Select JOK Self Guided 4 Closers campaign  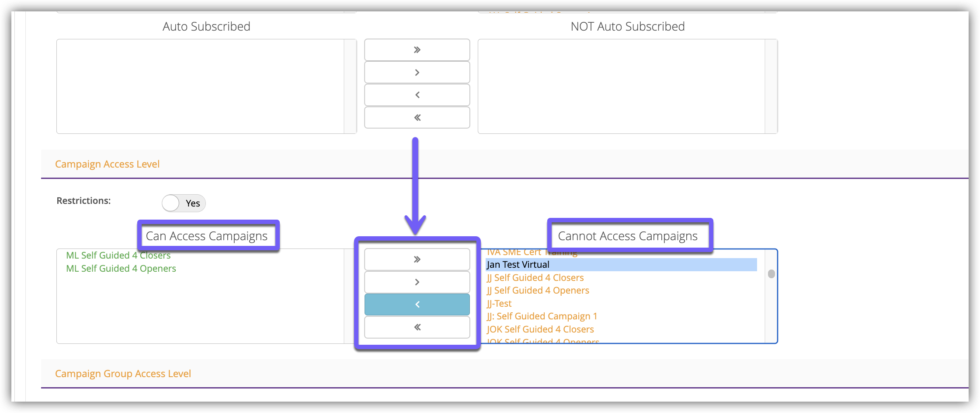click(x=540, y=329)
